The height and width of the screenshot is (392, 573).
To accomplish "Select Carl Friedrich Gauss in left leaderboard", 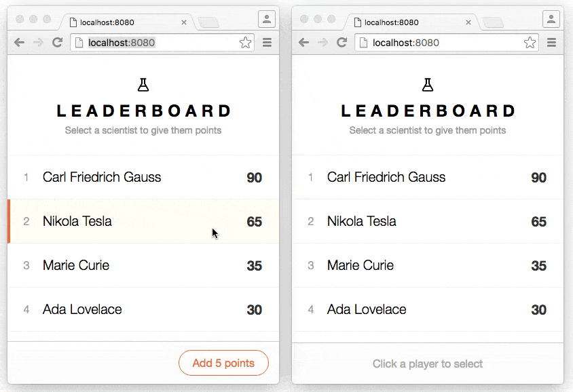I will point(143,177).
